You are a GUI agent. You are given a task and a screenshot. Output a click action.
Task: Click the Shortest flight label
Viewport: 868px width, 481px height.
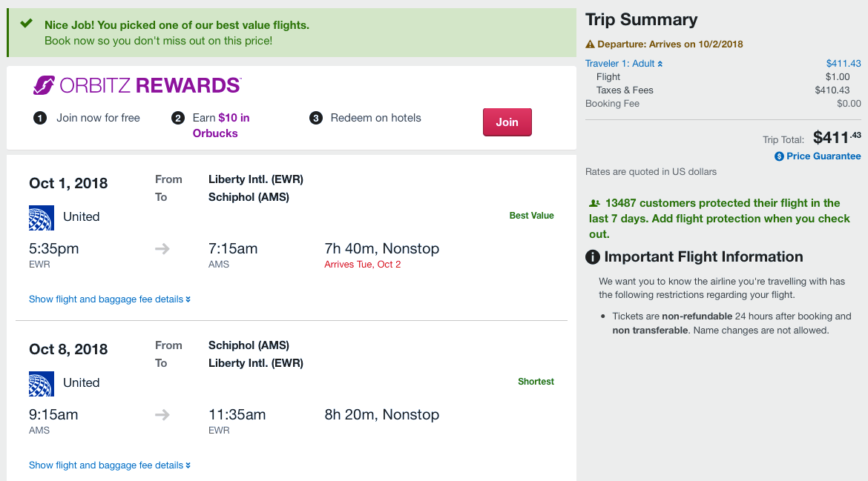pos(536,382)
